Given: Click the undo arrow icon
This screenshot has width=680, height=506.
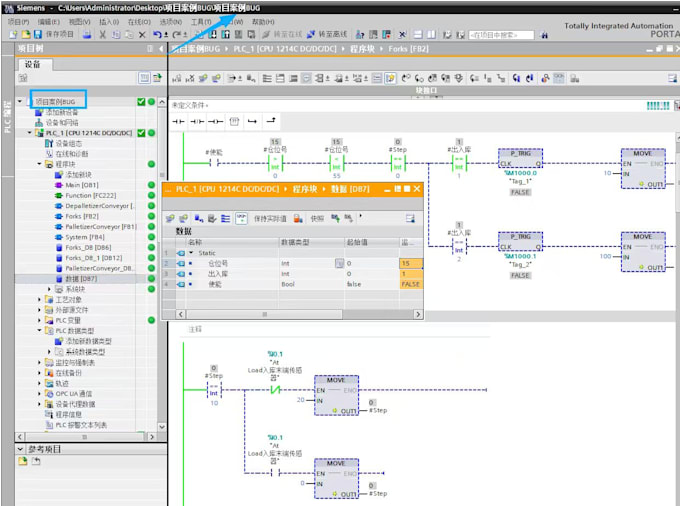Looking at the screenshot, I should pos(157,34).
